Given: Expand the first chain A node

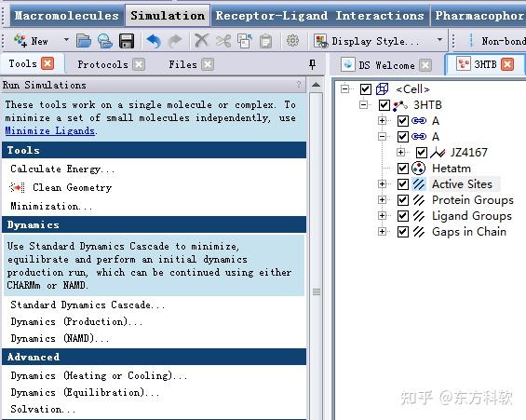Looking at the screenshot, I should 382,120.
